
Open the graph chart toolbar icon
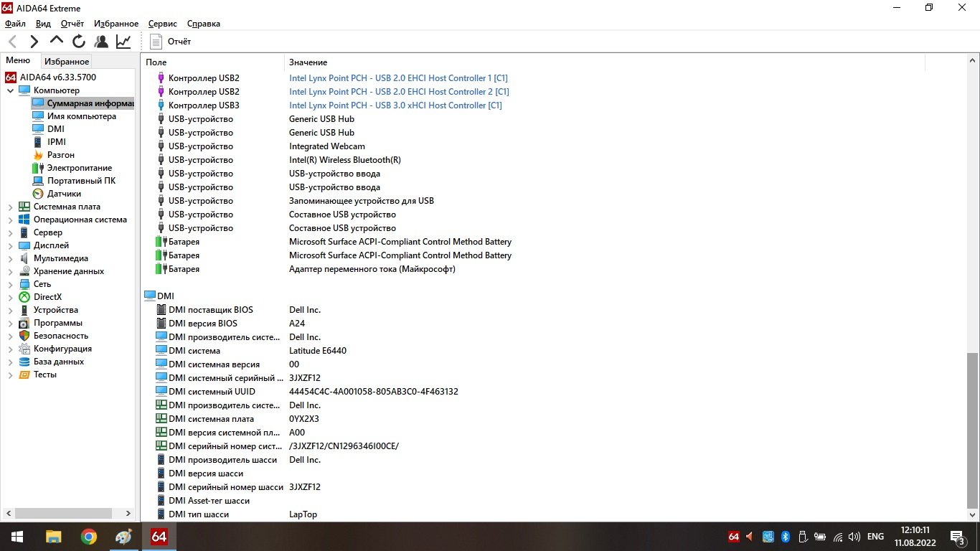(x=123, y=42)
